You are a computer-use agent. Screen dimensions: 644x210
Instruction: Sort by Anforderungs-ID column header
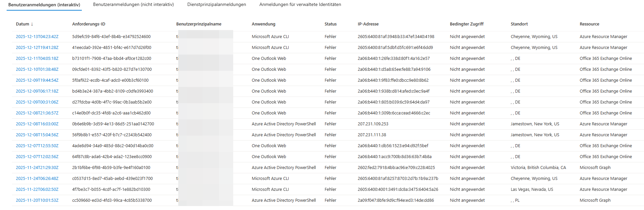(88, 24)
